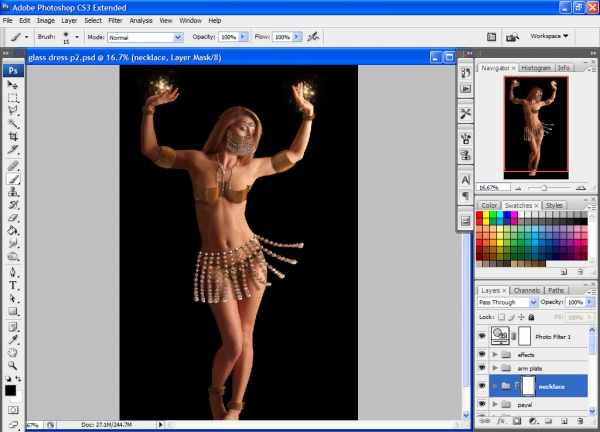The height and width of the screenshot is (432, 600).
Task: Select the History Brush tool
Action: click(13, 205)
